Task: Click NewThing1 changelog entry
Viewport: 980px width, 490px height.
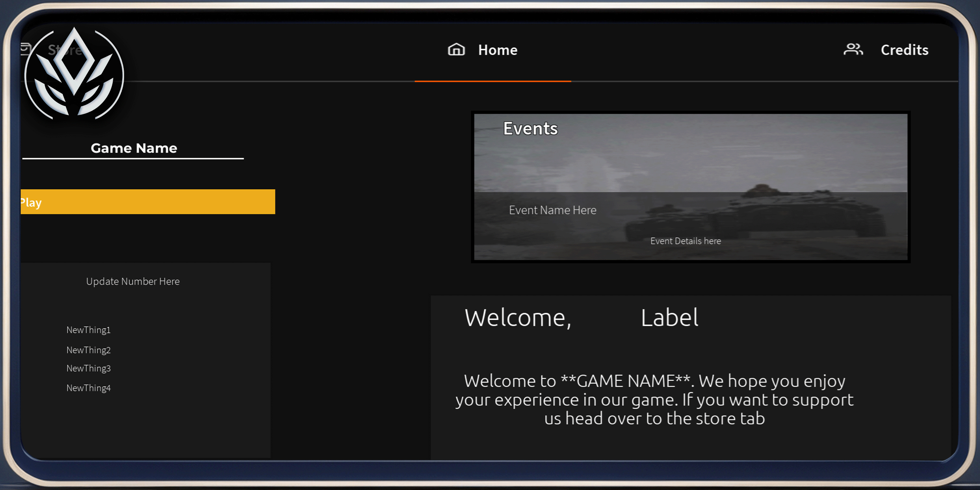Action: click(x=88, y=330)
